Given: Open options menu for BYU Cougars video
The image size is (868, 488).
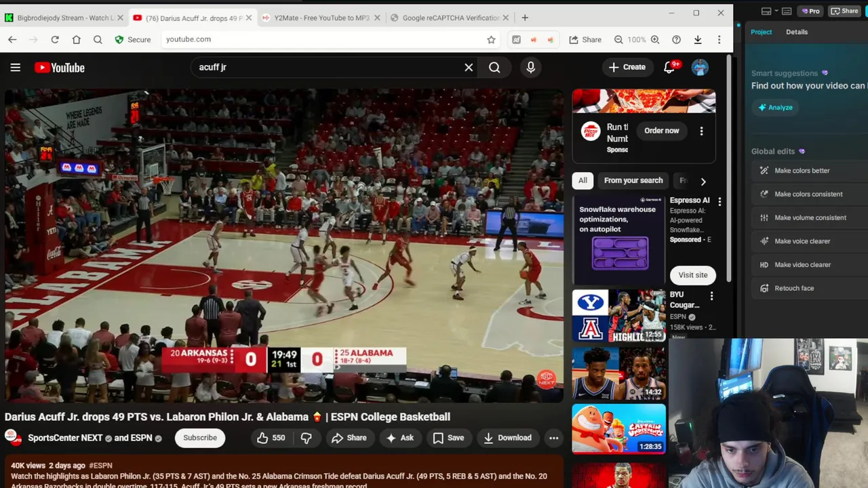Looking at the screenshot, I should (711, 296).
